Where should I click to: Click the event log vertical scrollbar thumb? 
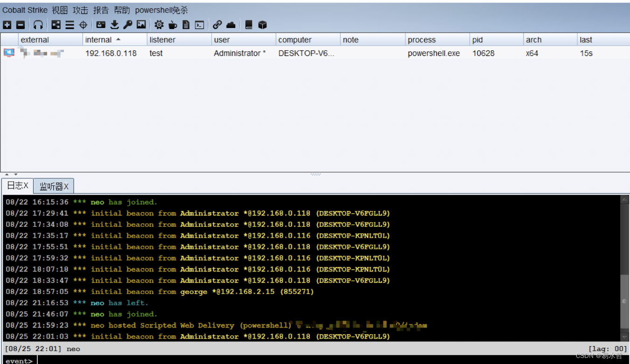click(x=624, y=301)
